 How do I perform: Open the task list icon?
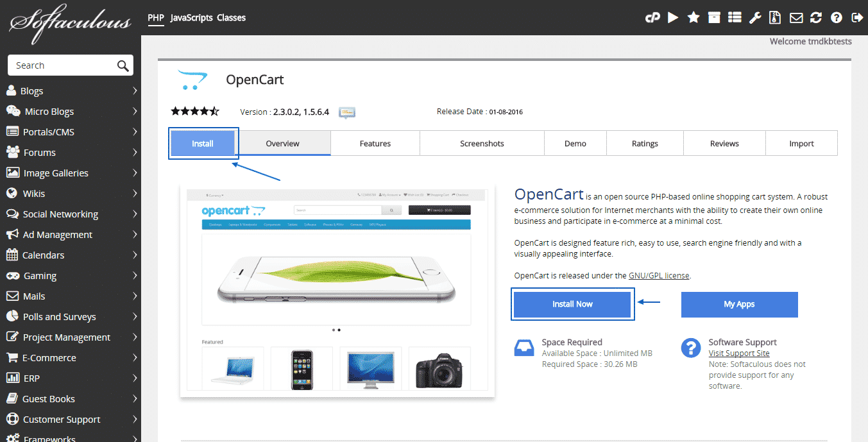(735, 18)
